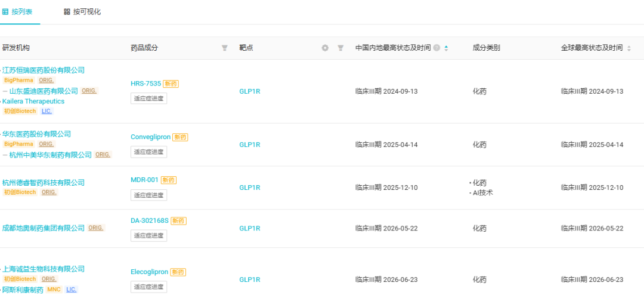This screenshot has height=295, width=644.
Task: Click ORIG. tag beside 成都地奥制药集团
Action: point(95,228)
